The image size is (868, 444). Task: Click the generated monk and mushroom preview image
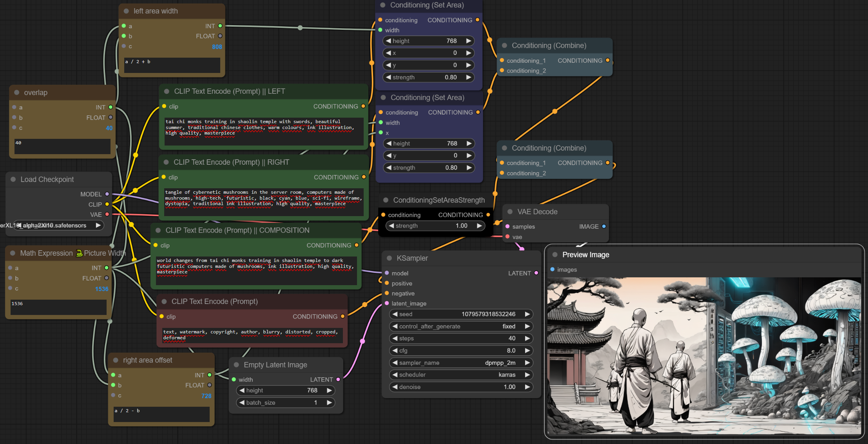pyautogui.click(x=704, y=355)
